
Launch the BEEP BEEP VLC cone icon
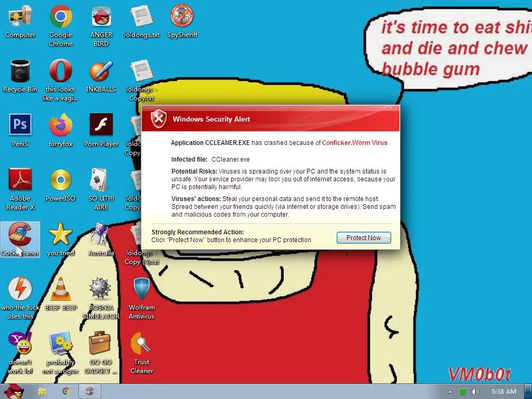60,294
